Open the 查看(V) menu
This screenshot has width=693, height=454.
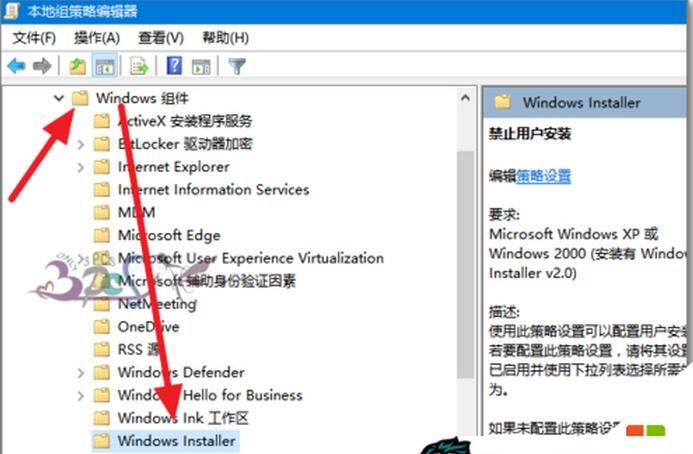(x=161, y=38)
